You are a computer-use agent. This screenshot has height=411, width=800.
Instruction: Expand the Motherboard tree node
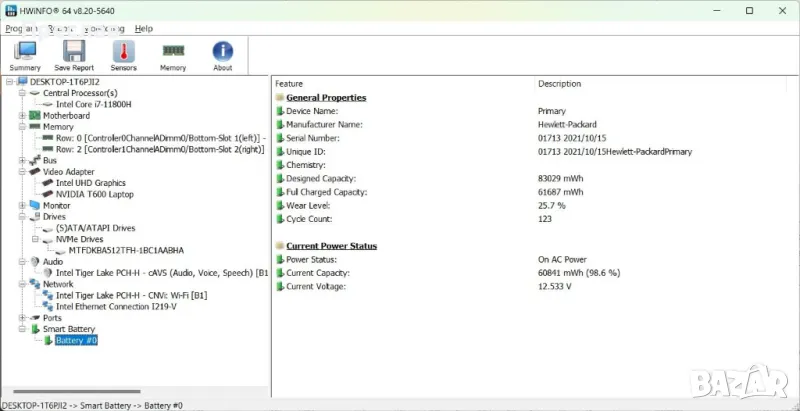22,116
